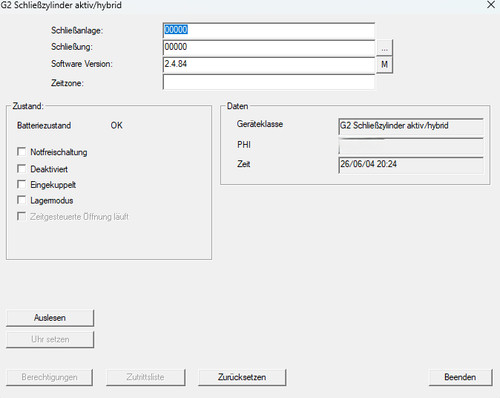Click the Schließanlage label
The height and width of the screenshot is (398, 500).
77,30
